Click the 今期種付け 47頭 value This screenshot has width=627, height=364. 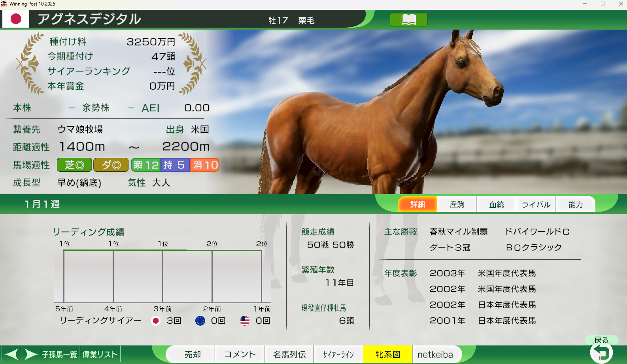click(x=163, y=56)
